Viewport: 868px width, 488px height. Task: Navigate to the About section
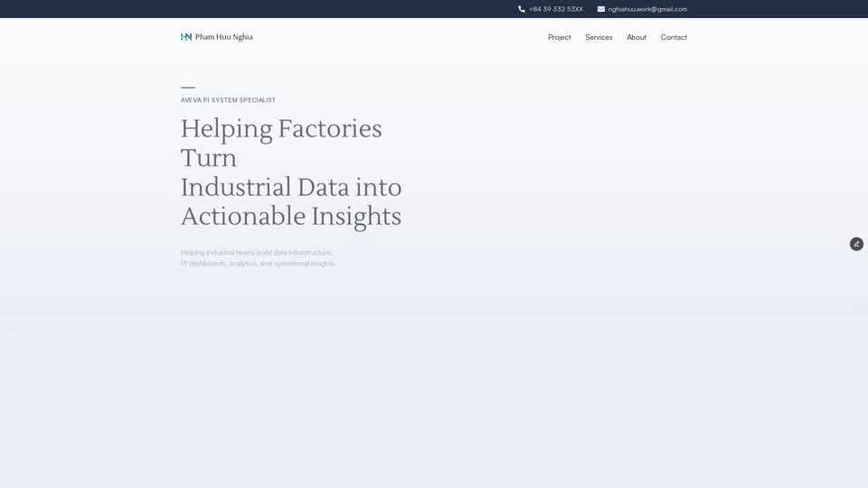636,37
